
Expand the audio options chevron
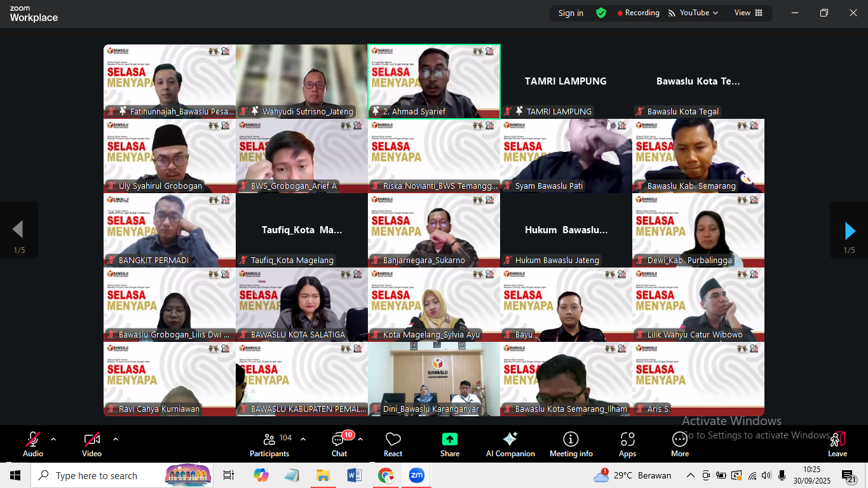[x=53, y=438]
